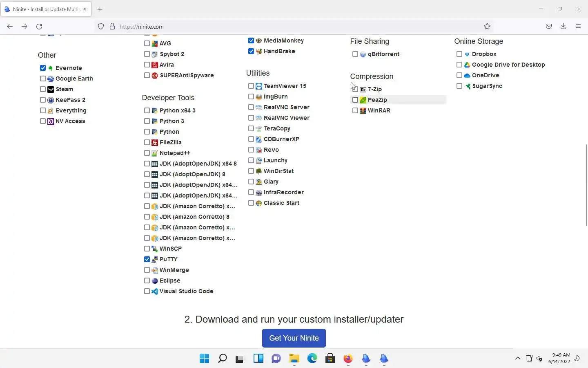Click the ImgBurn disc icon

pyautogui.click(x=259, y=96)
